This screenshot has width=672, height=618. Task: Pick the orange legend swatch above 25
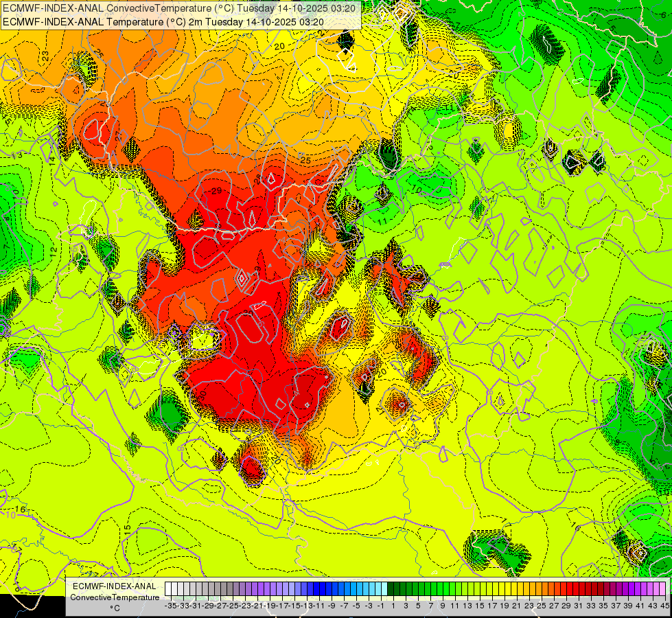tap(539, 588)
